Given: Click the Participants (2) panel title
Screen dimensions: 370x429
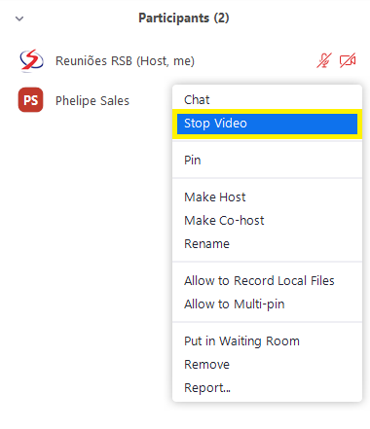Looking at the screenshot, I should (184, 18).
